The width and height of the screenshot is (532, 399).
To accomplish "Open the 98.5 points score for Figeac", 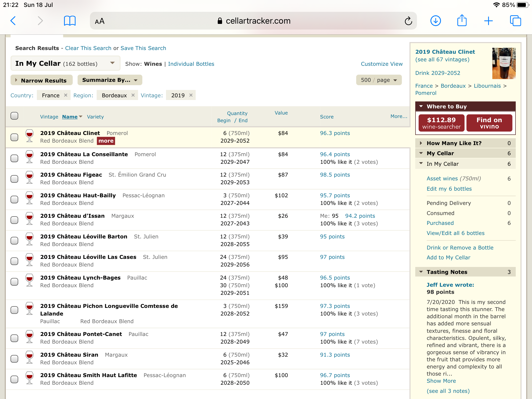I will (335, 175).
